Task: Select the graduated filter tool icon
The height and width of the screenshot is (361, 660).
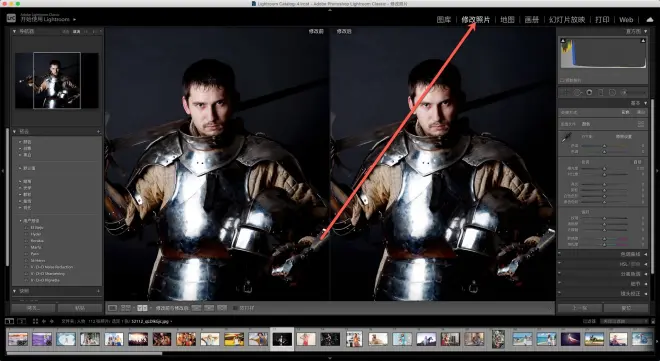Action: [x=601, y=92]
